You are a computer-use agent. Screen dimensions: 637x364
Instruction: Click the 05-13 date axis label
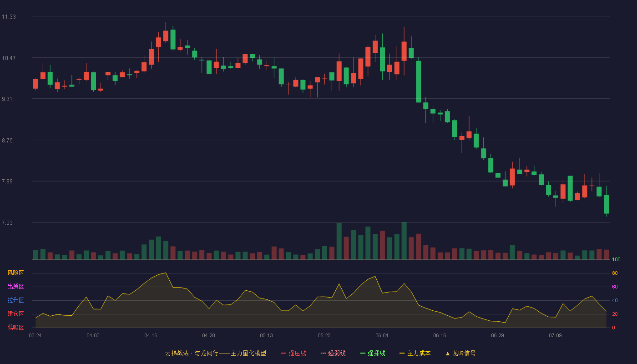click(x=266, y=335)
